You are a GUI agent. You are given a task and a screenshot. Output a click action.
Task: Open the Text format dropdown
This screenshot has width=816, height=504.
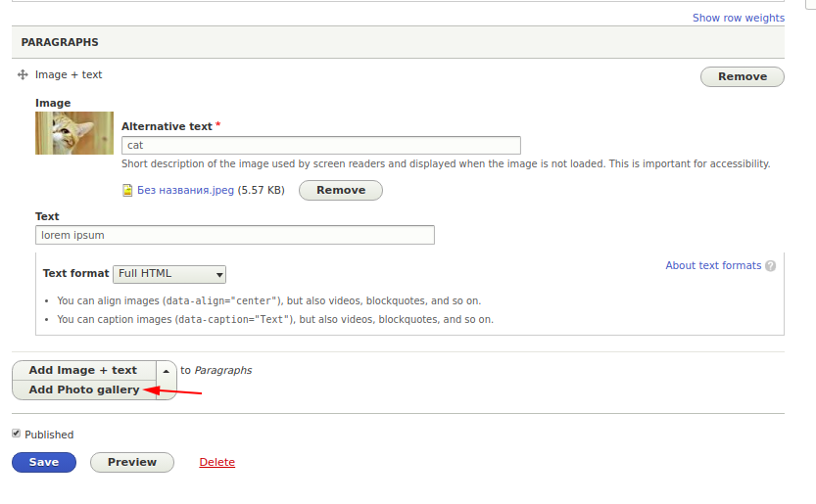click(169, 274)
